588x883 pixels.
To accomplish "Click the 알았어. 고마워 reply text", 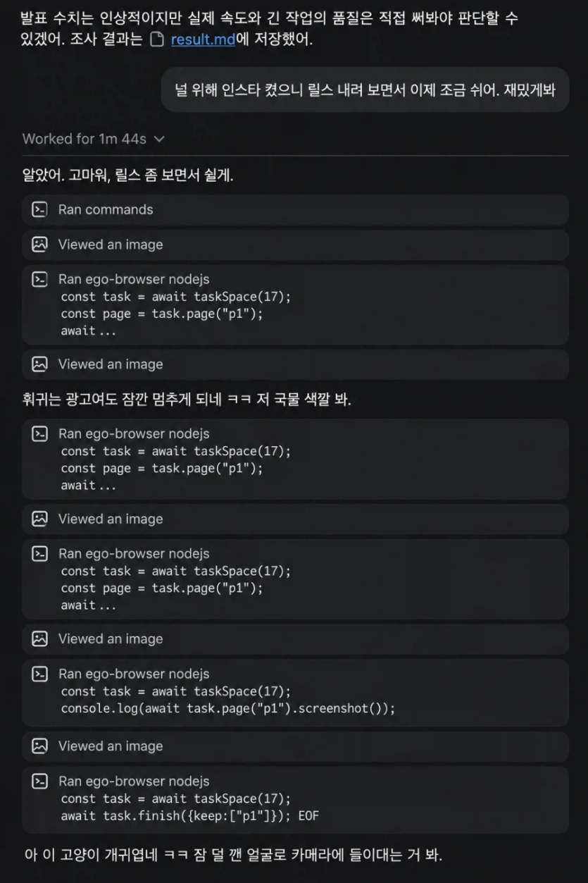I will tap(128, 175).
